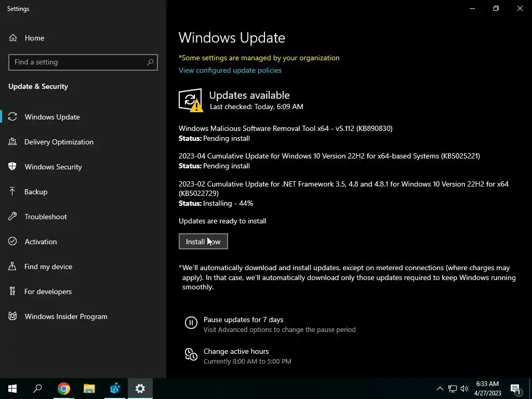Click the Show desktop strip at taskbar edge
532x399 pixels.
point(530,389)
